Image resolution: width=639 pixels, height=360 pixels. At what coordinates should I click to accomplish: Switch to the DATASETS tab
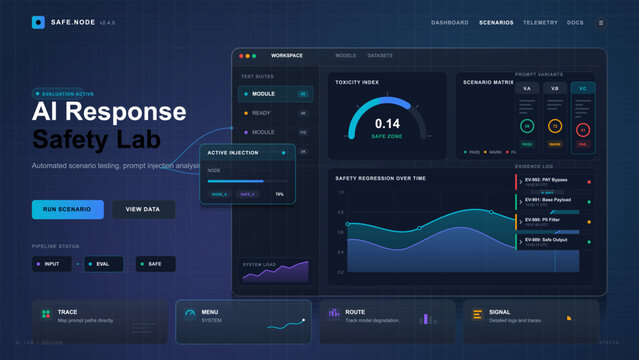(380, 55)
